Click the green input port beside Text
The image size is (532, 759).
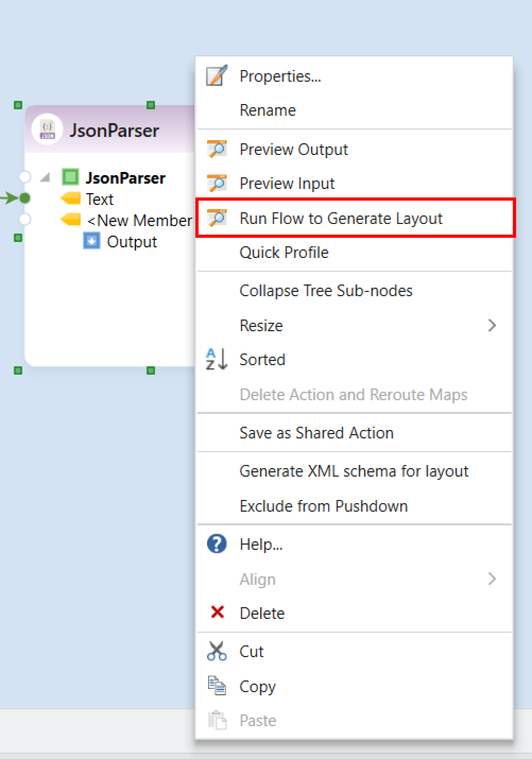tap(24, 199)
